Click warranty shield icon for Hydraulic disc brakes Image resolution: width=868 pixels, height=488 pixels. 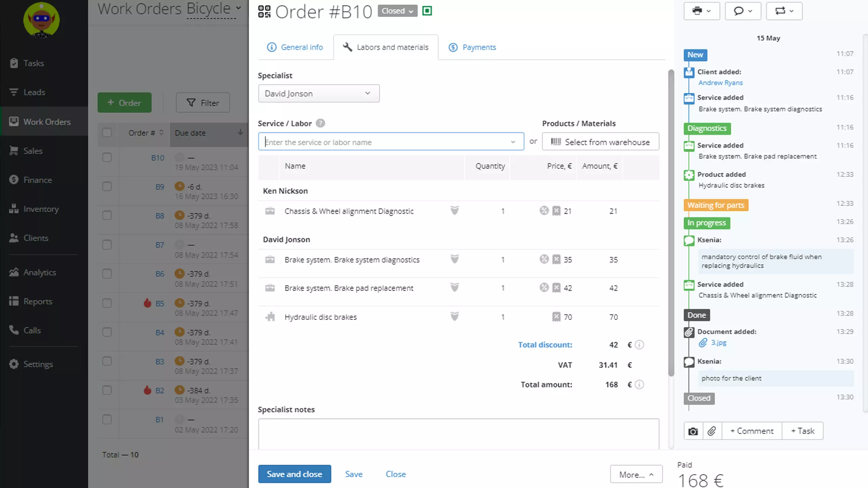(454, 317)
